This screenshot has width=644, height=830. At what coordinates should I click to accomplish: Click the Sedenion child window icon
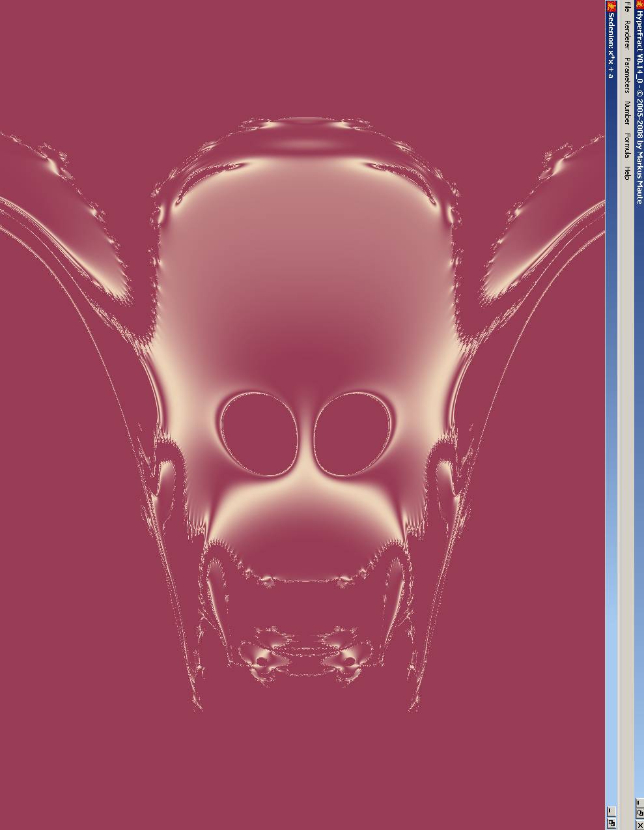[x=611, y=6]
